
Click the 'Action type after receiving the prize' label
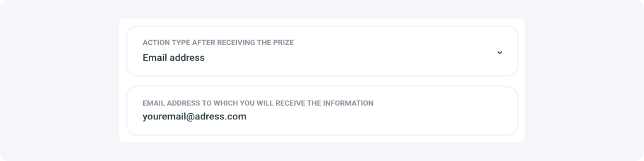pyautogui.click(x=218, y=42)
